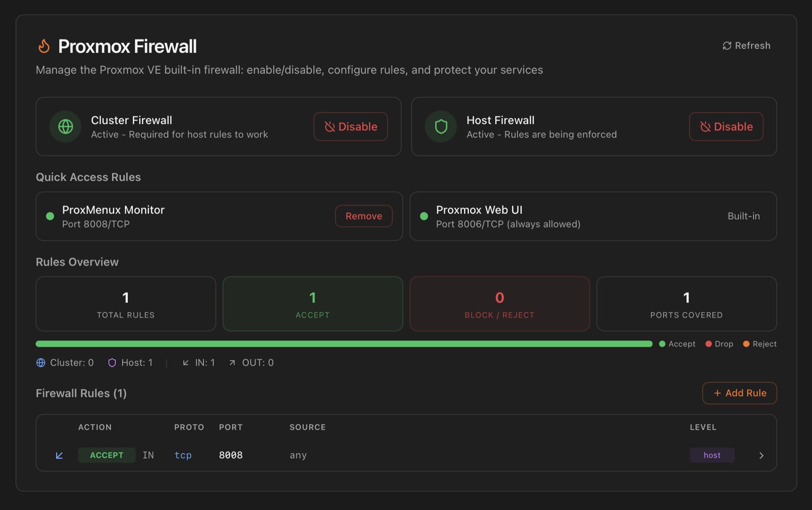Click the globe icon in Cluster Firewall card

pyautogui.click(x=65, y=127)
